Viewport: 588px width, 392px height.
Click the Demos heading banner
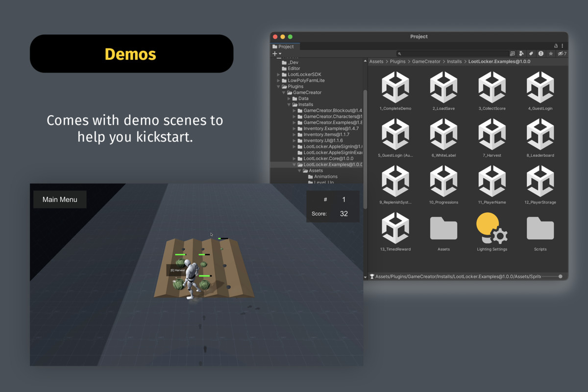[131, 54]
